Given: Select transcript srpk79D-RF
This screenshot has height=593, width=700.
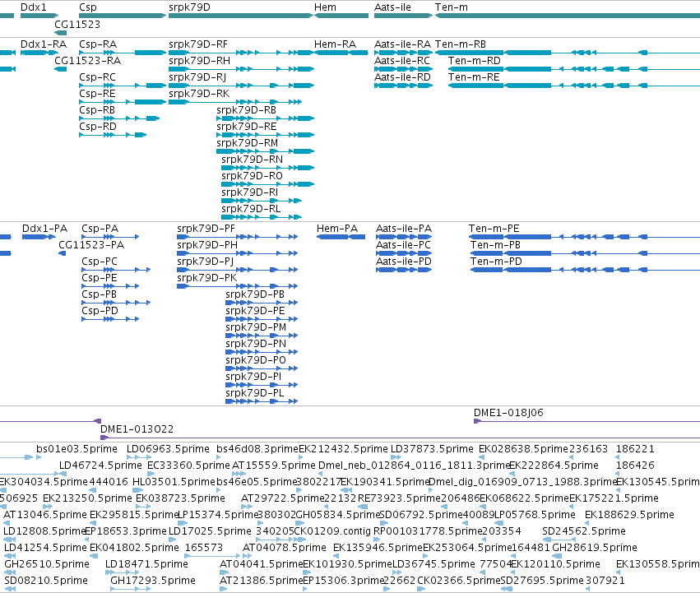Looking at the screenshot, I should [198, 44].
